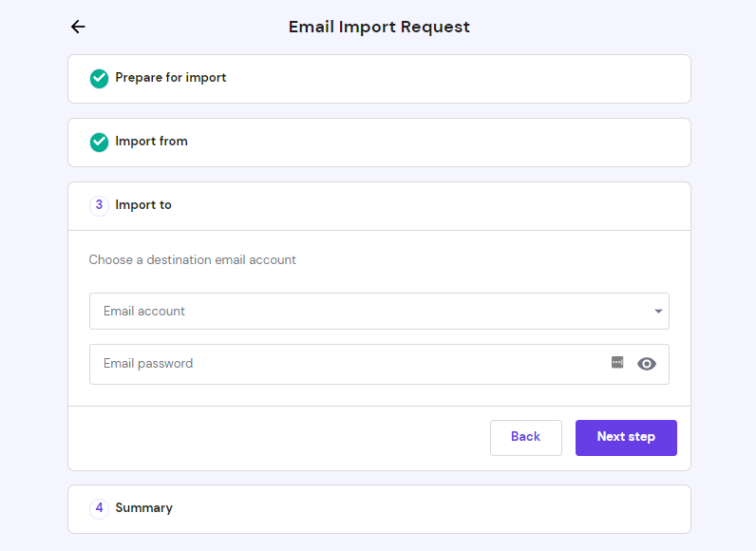Focus the Email password input field
The height and width of the screenshot is (551, 756).
tap(342, 364)
